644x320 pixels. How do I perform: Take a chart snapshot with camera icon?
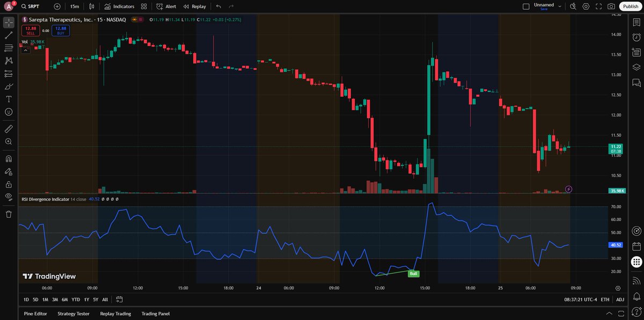coord(611,6)
